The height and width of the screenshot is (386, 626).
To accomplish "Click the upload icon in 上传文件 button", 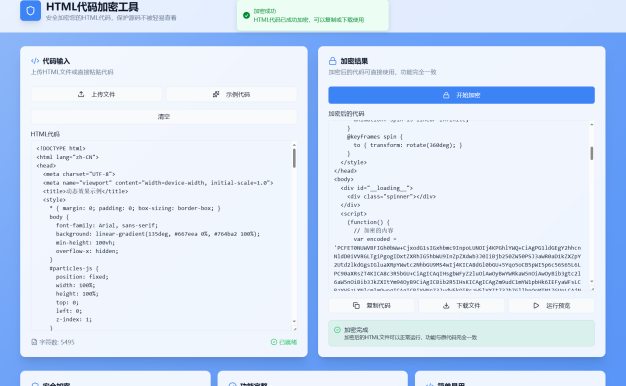I will pyautogui.click(x=81, y=94).
